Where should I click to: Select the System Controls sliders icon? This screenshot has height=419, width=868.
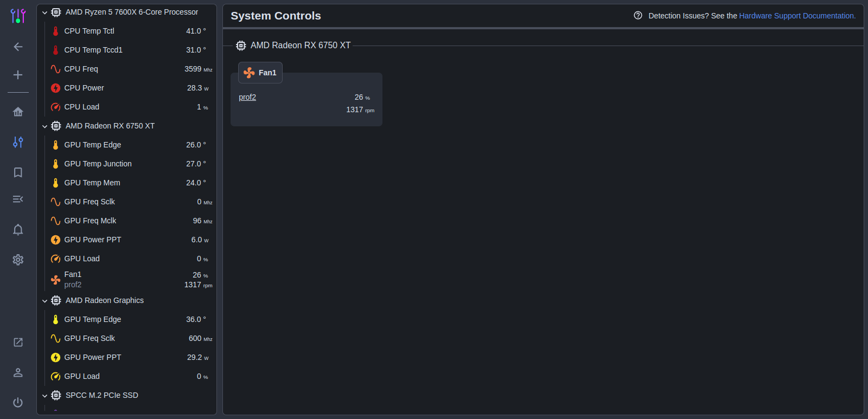[18, 142]
